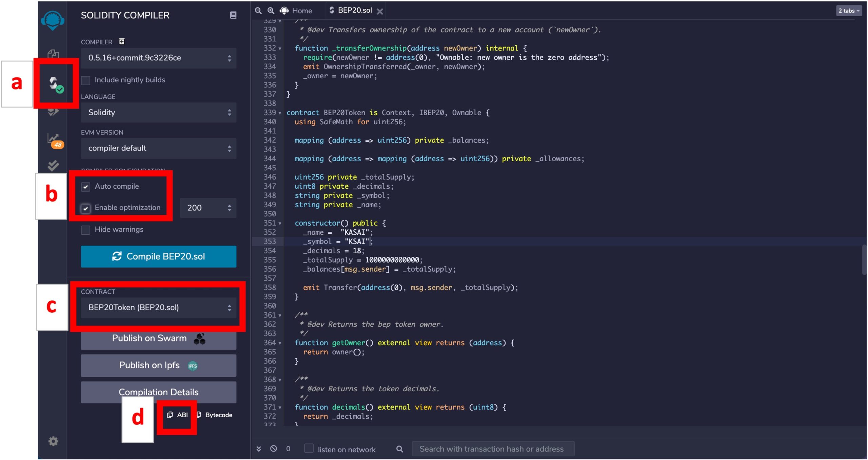Screen dimensions: 868x460
Task: Enable the Hide warnings checkbox
Action: coord(86,230)
